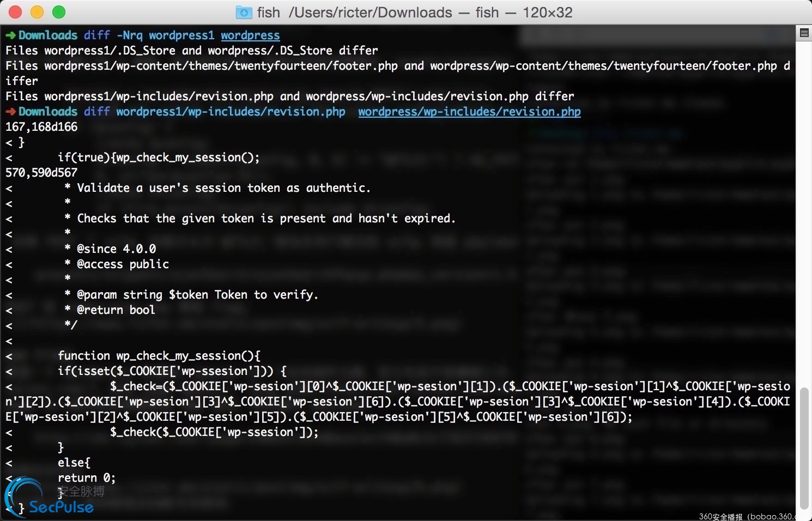Click the text '570,590d567'

tap(41, 173)
